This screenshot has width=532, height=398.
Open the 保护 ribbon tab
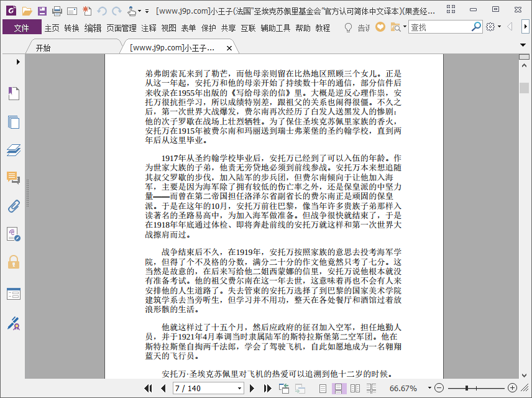[x=208, y=28]
